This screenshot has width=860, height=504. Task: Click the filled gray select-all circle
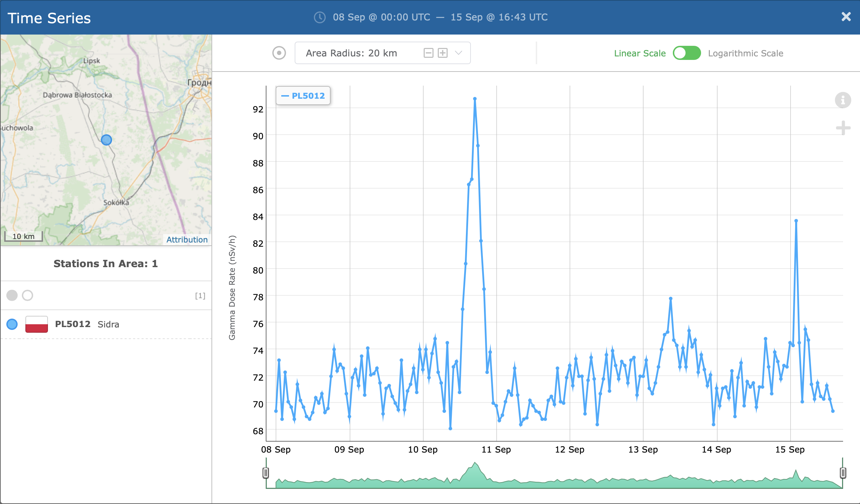[x=12, y=295]
